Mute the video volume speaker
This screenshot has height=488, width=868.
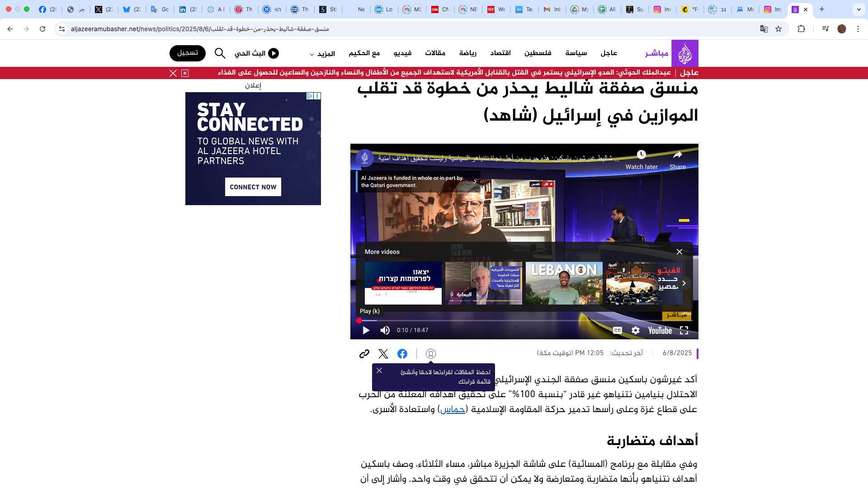pyautogui.click(x=385, y=330)
